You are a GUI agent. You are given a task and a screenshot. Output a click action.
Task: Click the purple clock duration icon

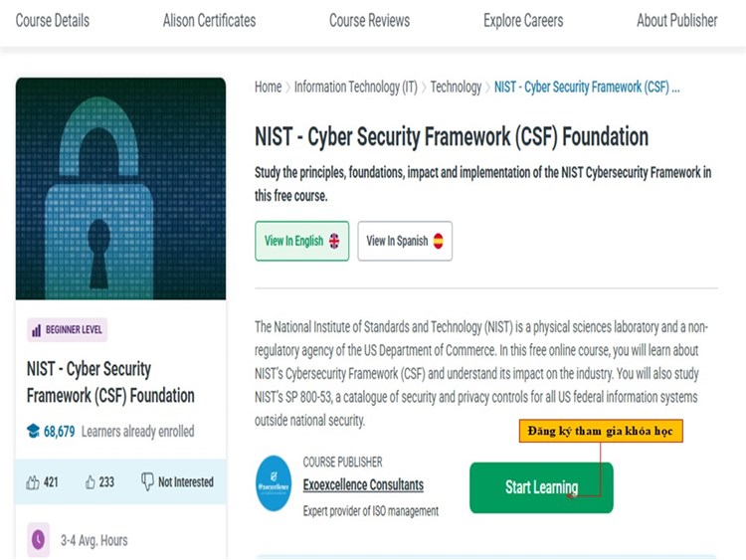[38, 540]
